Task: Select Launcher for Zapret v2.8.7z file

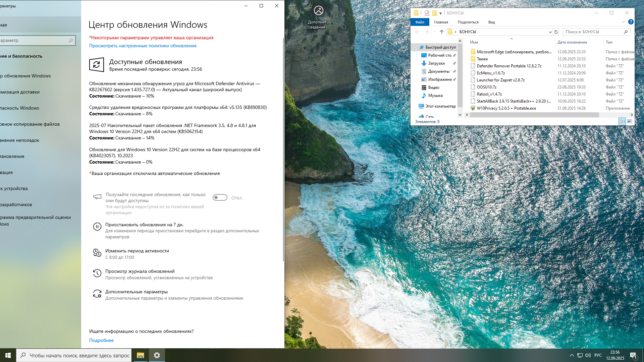Action: click(501, 80)
